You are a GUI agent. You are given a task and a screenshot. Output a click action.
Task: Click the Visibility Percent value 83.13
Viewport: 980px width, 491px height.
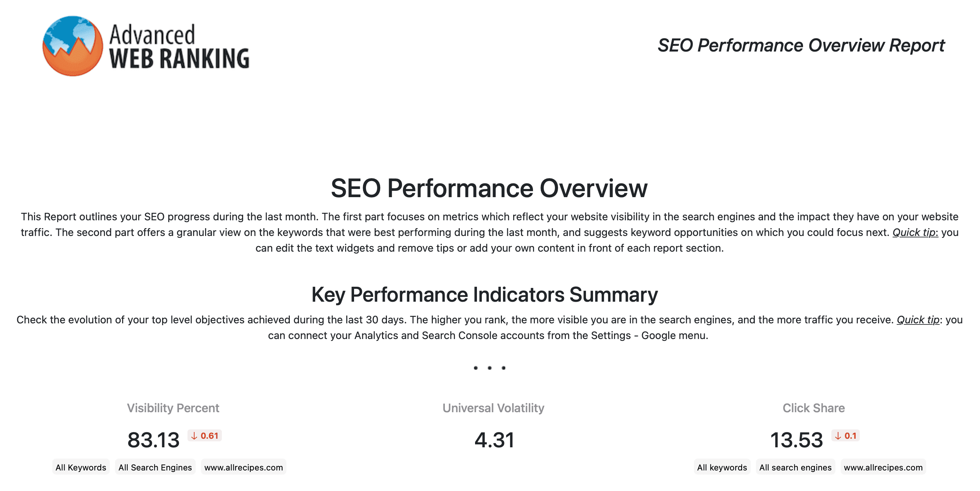153,440
